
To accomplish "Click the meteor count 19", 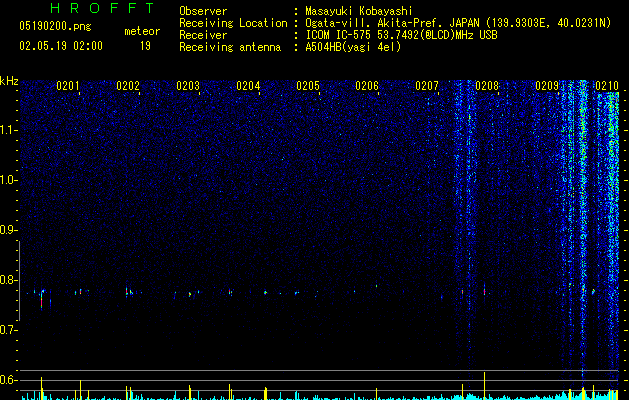I will pos(145,46).
